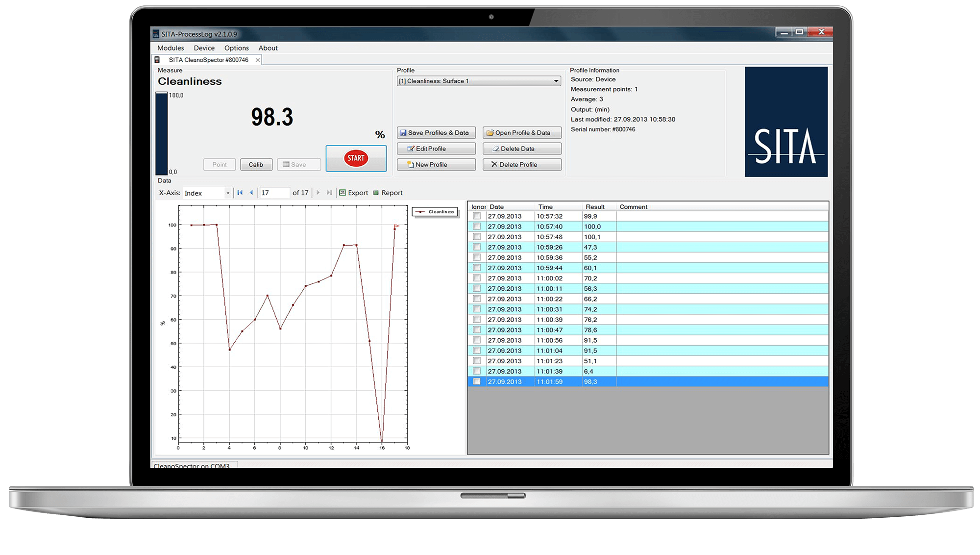Click Open Profile & Data button
The image size is (980, 555).
click(521, 133)
